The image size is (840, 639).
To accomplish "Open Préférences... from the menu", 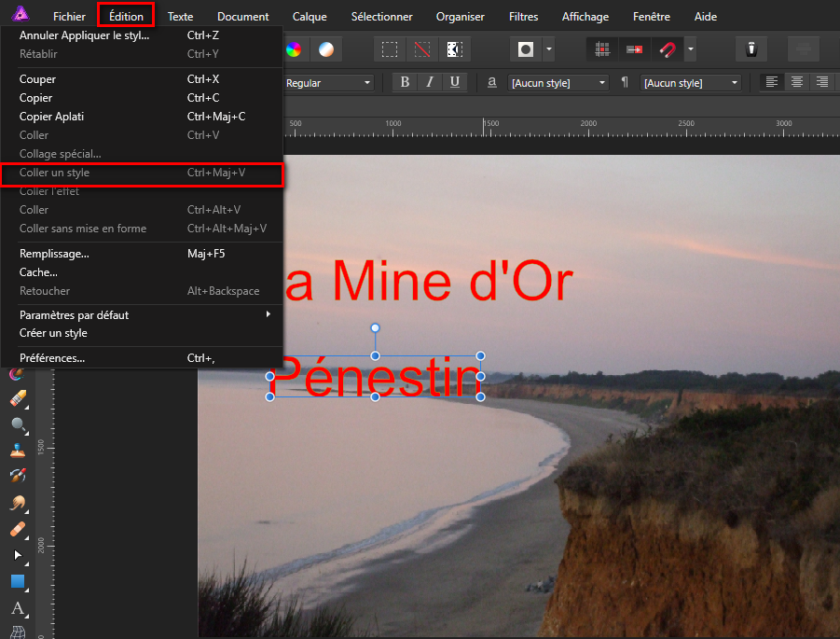I will 142,358.
